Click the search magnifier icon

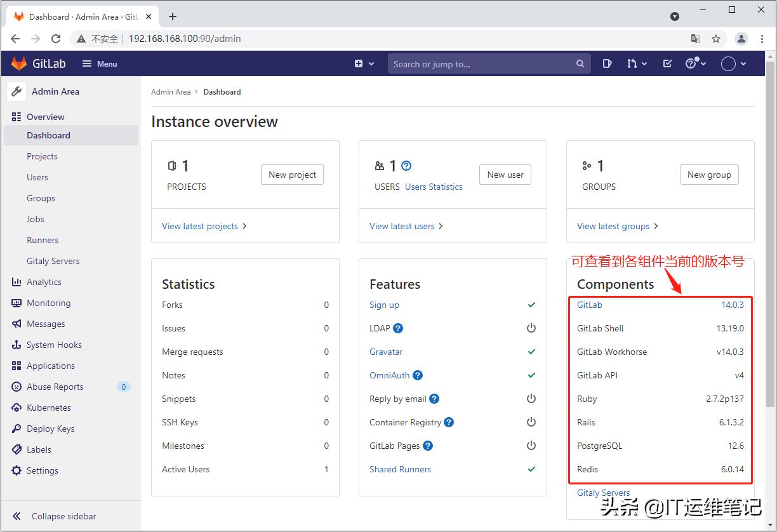pos(580,64)
